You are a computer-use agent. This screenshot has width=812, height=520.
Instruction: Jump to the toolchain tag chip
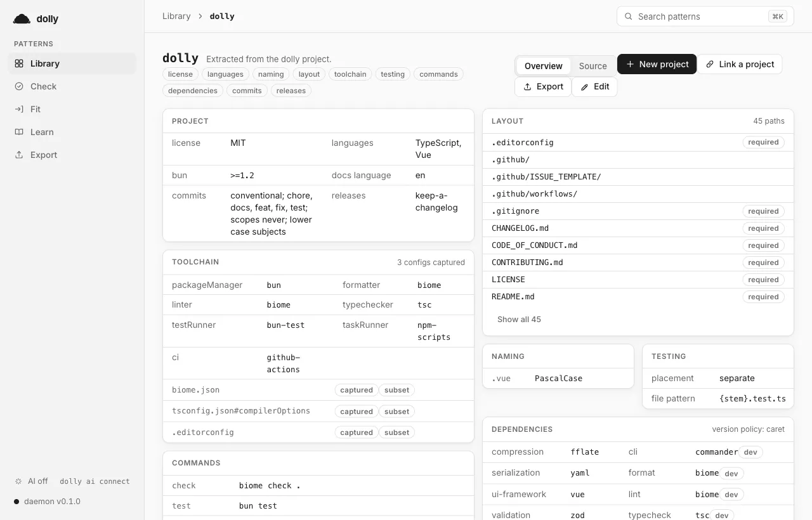350,74
